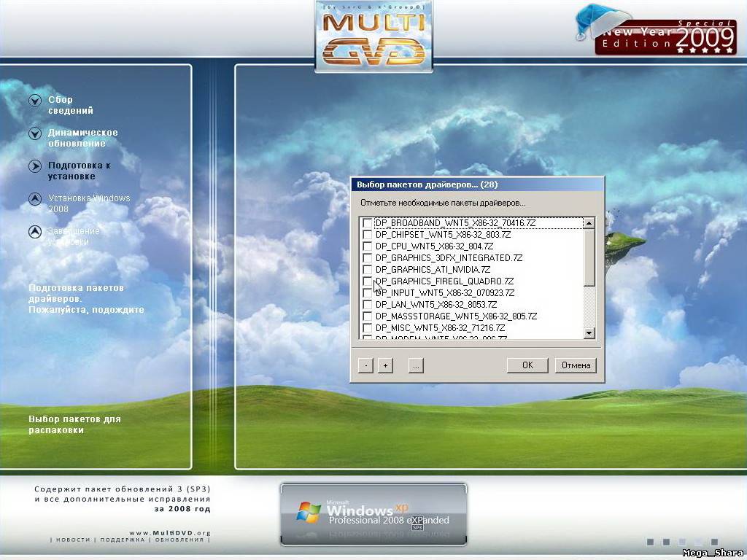Click the Windows XP flag logo
Screen dimensions: 747x560
pos(309,513)
